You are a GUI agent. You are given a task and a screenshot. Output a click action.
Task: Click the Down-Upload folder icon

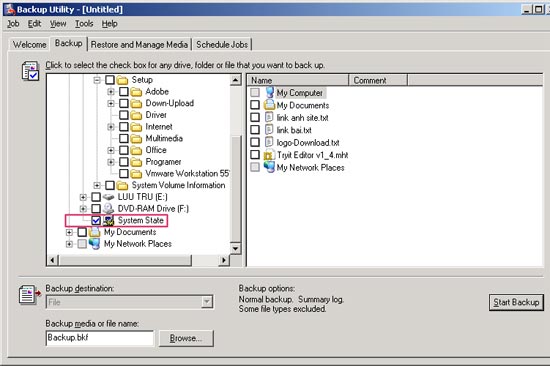(x=136, y=104)
